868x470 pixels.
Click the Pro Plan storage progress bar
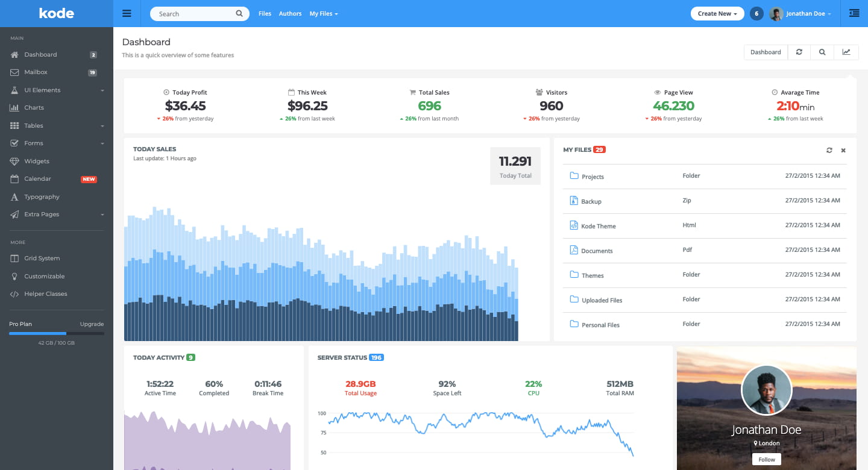point(56,333)
